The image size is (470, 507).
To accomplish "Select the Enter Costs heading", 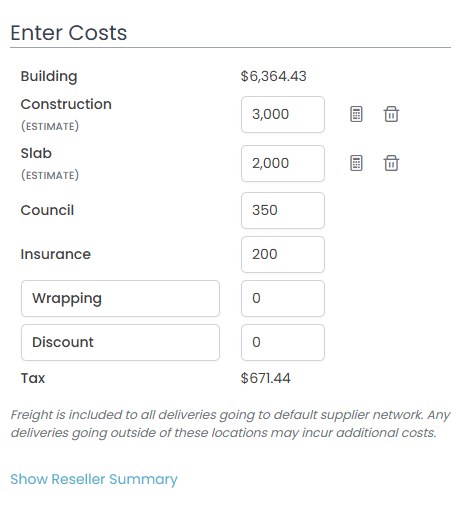I will [69, 33].
